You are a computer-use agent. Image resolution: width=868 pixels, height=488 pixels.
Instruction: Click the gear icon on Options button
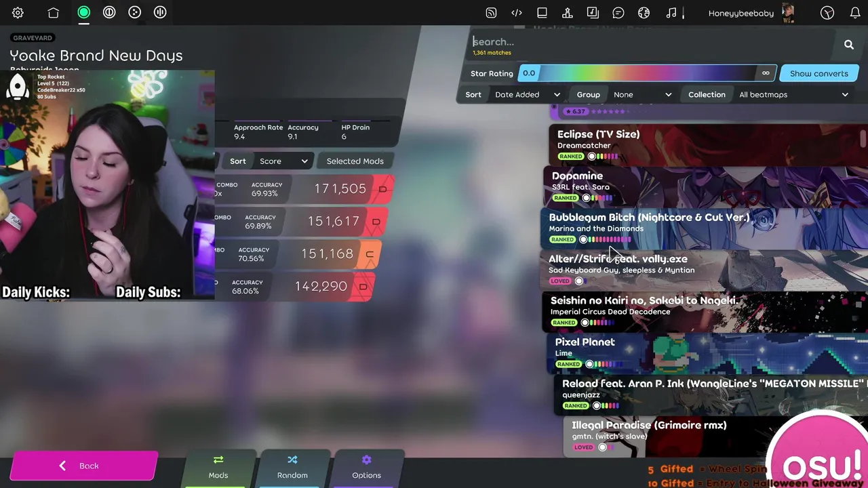pyautogui.click(x=367, y=460)
